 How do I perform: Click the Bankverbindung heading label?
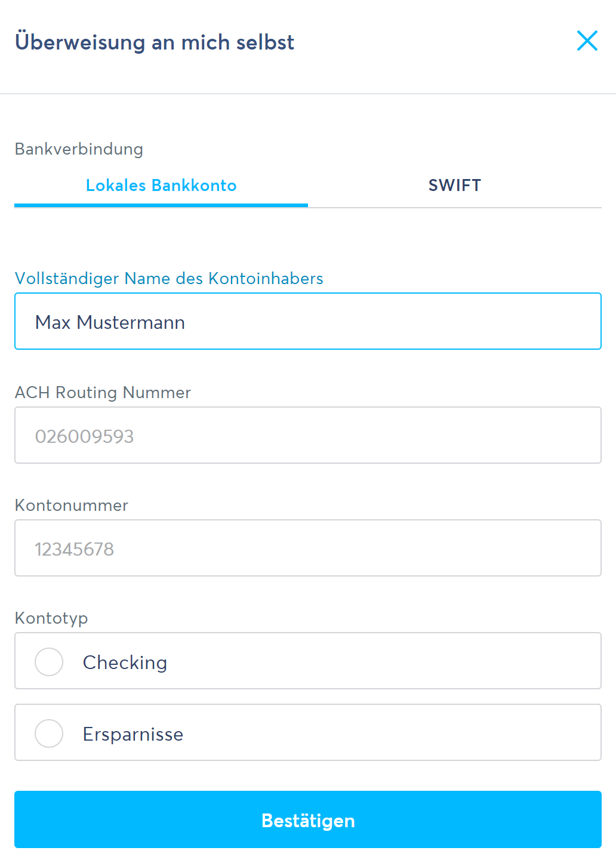tap(79, 149)
